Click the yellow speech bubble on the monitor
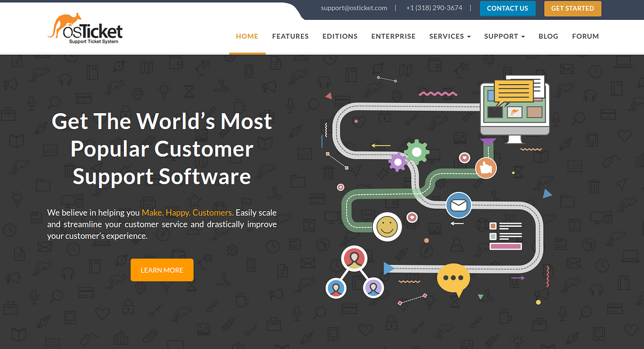644x349 pixels. pos(514,92)
